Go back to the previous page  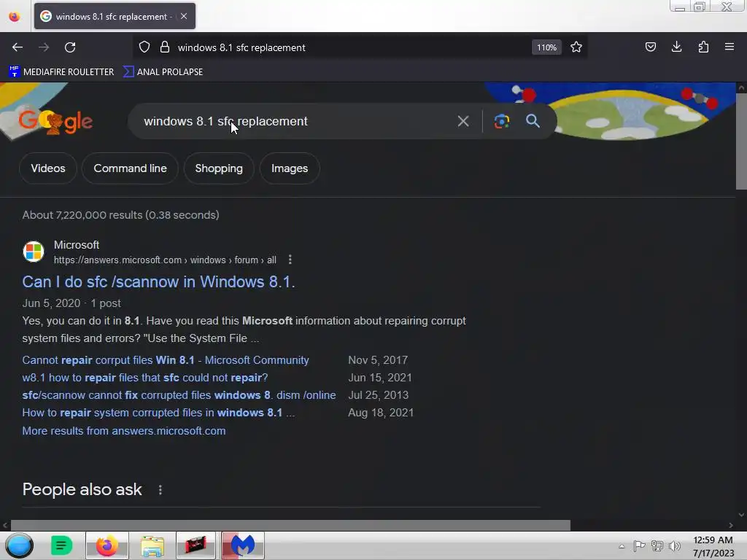click(18, 47)
